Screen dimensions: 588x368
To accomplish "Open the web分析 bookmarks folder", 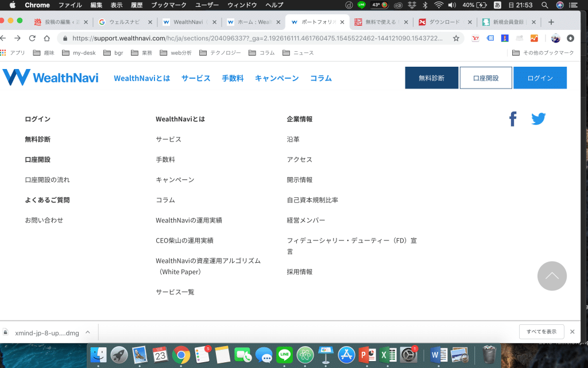I will 176,53.
